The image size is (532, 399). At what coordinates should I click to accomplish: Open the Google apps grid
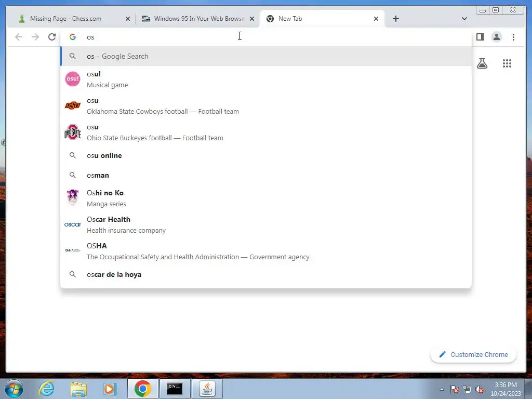point(507,63)
